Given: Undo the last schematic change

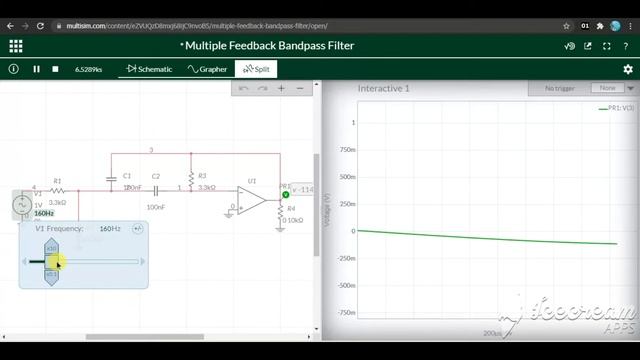Looking at the screenshot, I should click(x=243, y=88).
